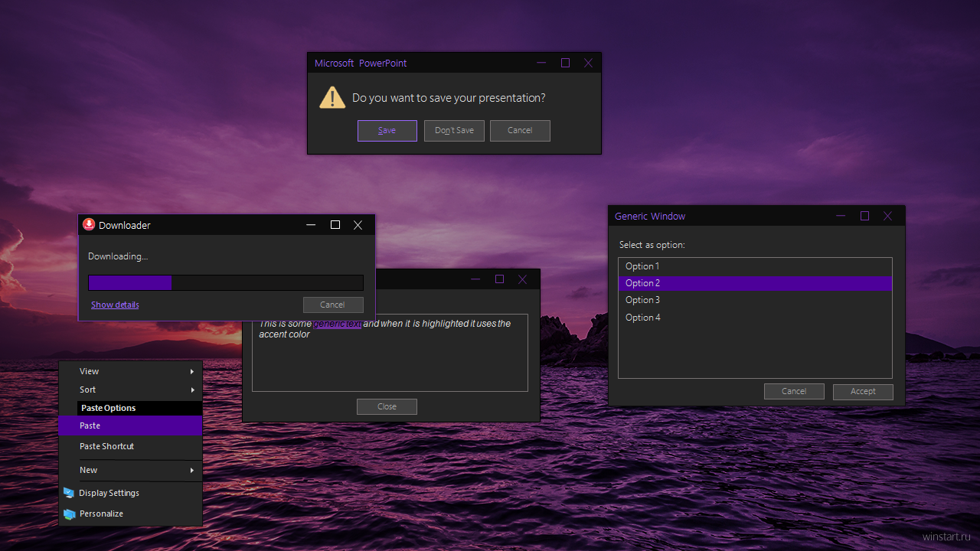Click the 'Downloading...' status text

click(118, 256)
